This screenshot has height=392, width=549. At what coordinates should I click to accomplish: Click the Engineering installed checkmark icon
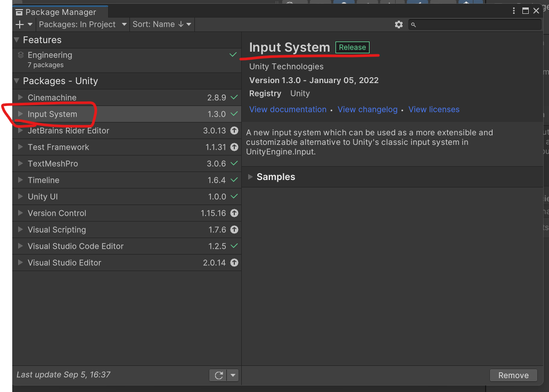click(233, 55)
